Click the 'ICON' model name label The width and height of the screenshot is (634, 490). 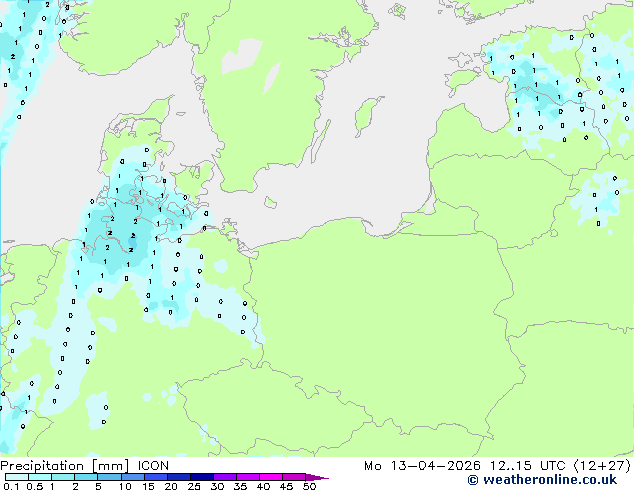pos(153,466)
